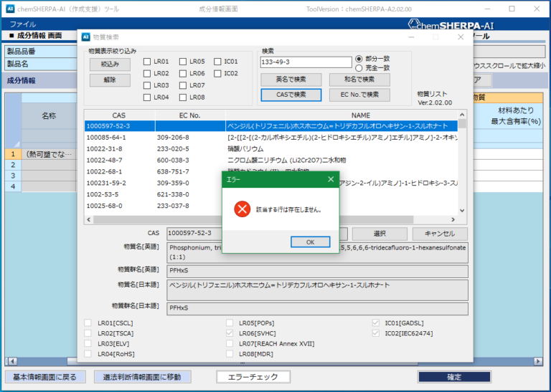
Task: Click the 解除 button
Action: click(x=110, y=80)
